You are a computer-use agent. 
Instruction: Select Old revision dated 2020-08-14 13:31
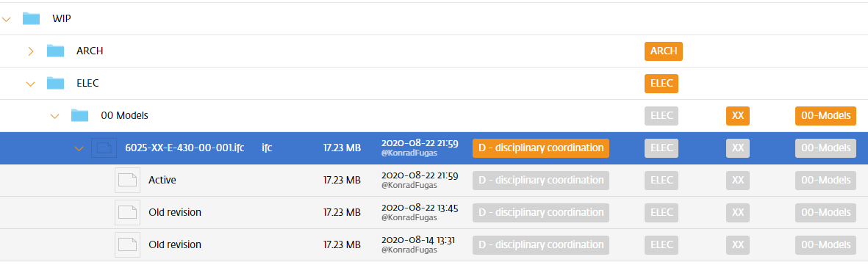[x=174, y=244]
